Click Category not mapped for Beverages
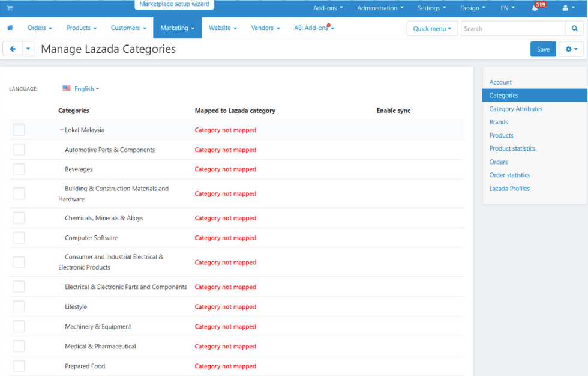Image resolution: width=588 pixels, height=376 pixels. pos(226,169)
